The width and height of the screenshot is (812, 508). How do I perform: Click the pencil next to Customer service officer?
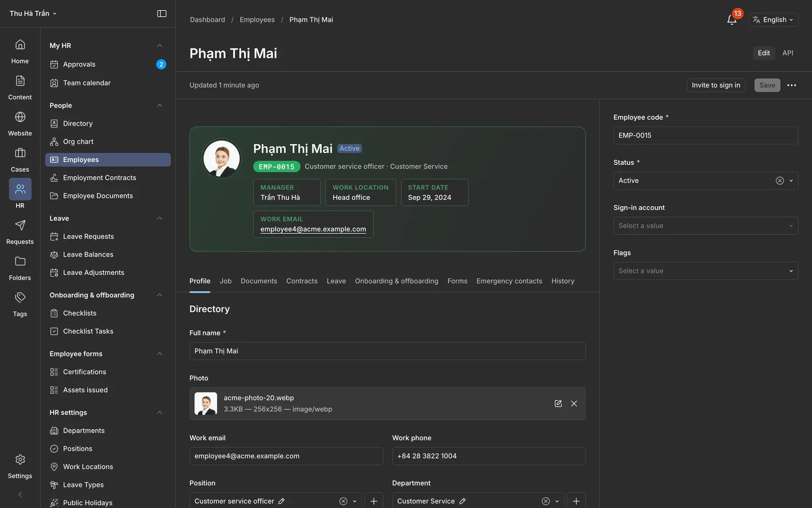[282, 501]
